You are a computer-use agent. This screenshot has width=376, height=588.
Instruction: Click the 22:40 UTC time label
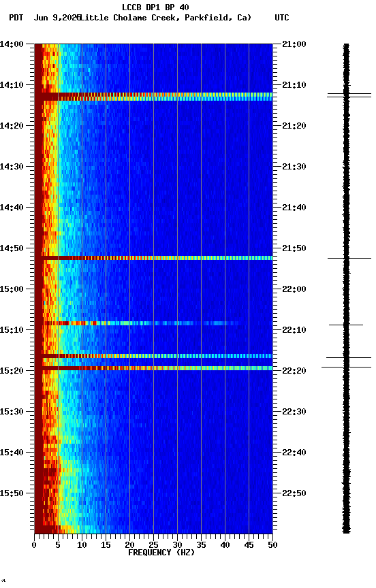click(294, 453)
